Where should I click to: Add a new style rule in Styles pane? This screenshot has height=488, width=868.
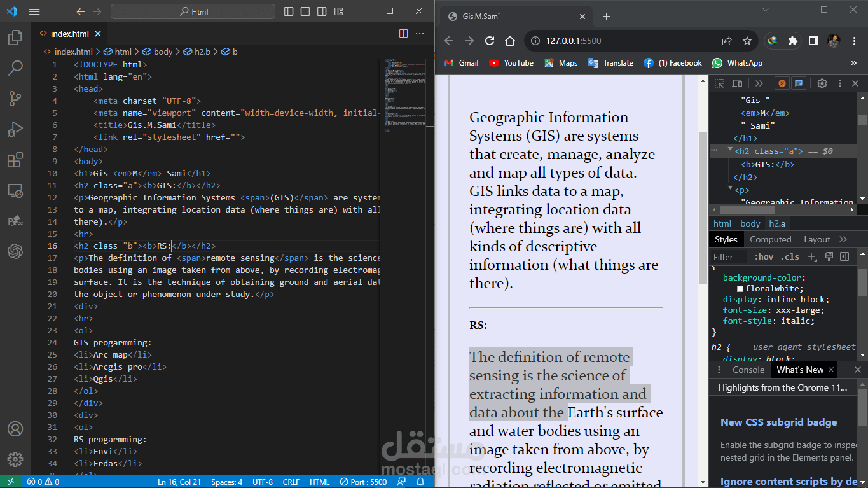point(812,257)
